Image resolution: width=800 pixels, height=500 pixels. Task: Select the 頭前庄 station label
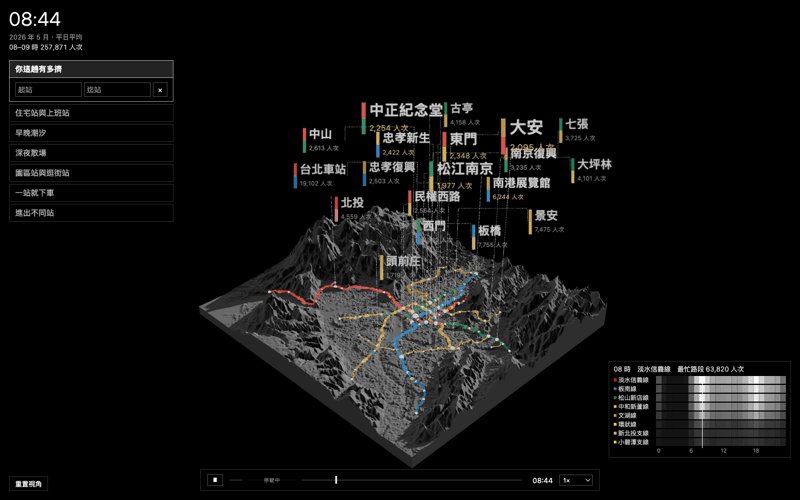click(x=403, y=261)
